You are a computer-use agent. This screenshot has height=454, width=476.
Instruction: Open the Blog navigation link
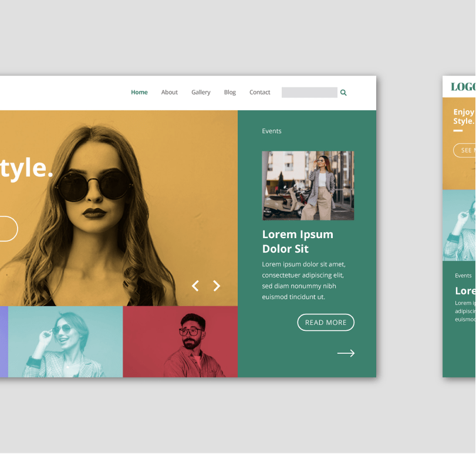[229, 92]
